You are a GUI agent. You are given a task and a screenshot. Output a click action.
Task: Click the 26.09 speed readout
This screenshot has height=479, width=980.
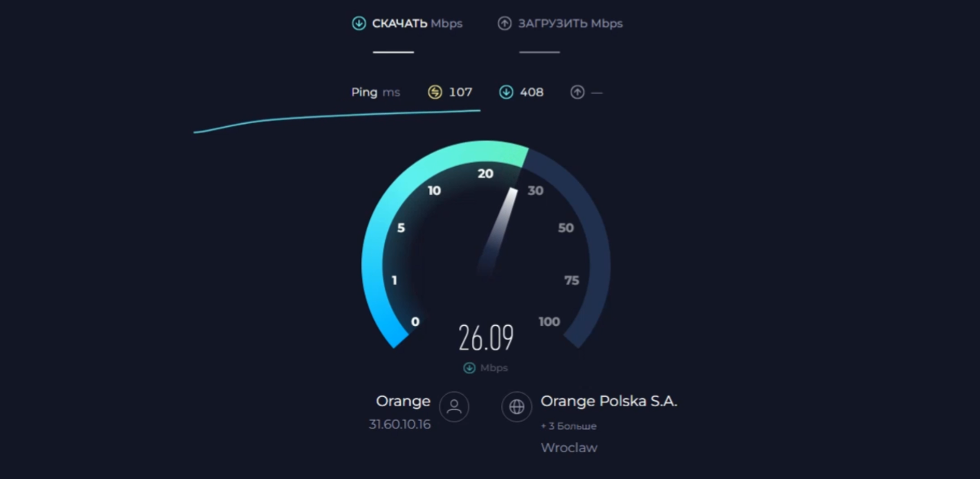coord(486,337)
